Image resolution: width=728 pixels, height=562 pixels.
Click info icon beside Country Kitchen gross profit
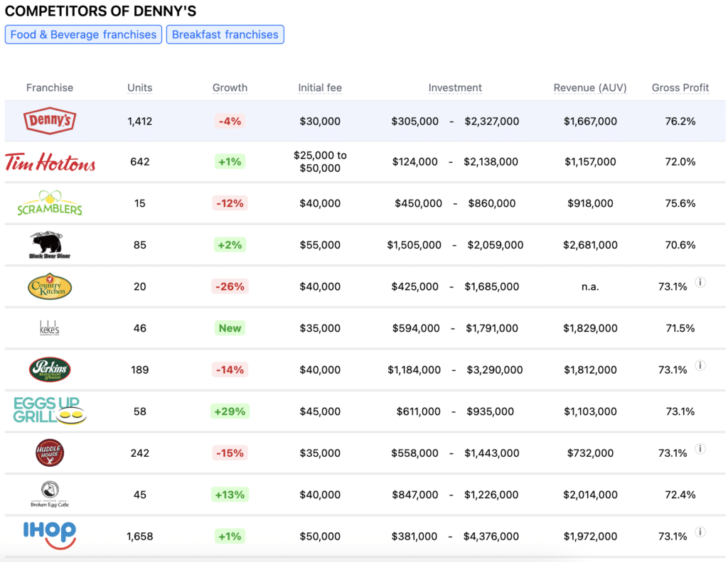[x=700, y=281]
